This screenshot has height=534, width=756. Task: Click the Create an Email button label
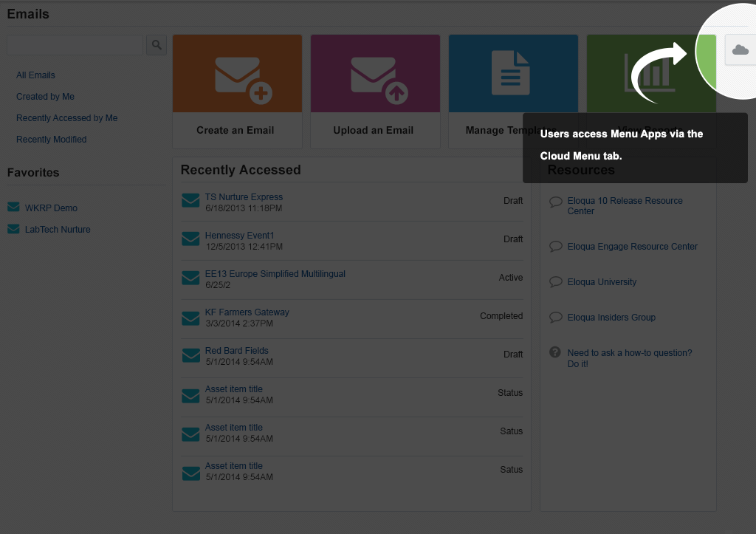[235, 130]
